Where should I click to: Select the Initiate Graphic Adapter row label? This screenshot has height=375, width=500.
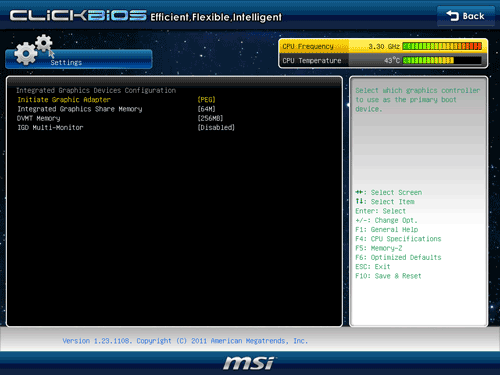64,100
